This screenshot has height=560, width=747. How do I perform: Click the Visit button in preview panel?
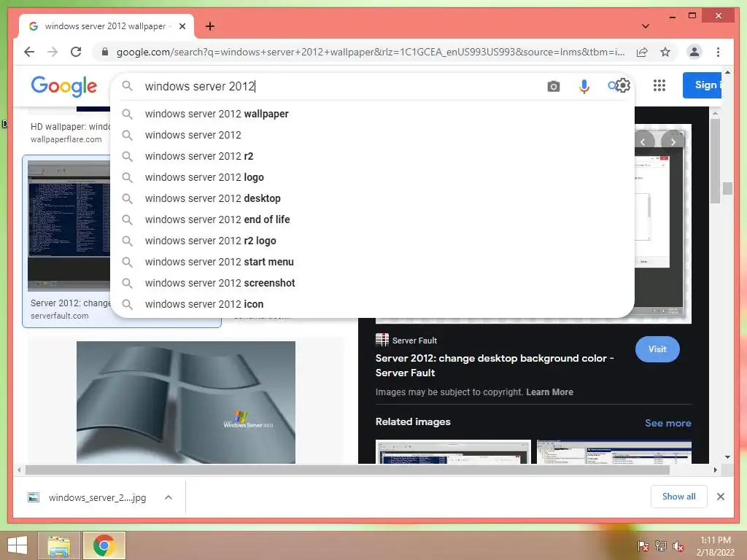tap(657, 349)
